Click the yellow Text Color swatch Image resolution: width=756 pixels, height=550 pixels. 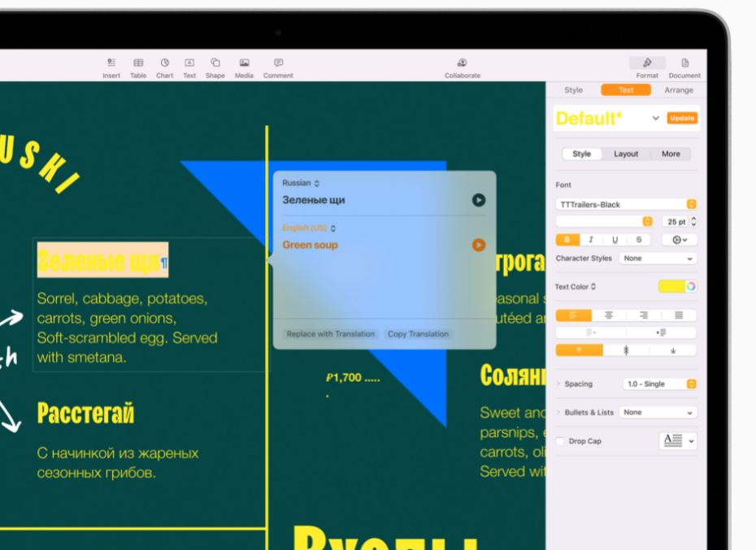(x=671, y=286)
